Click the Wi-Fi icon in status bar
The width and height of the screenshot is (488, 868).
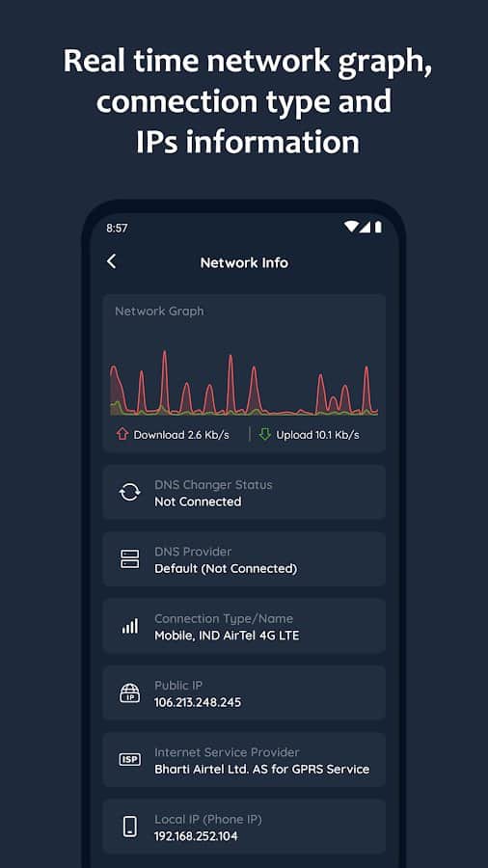click(350, 227)
